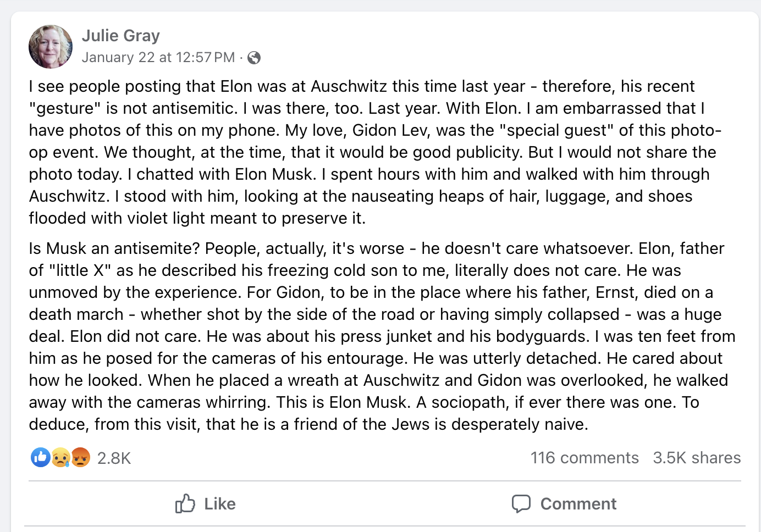Click the speech bubble icon beside Comment
Screen dimensions: 761x532
click(x=522, y=503)
